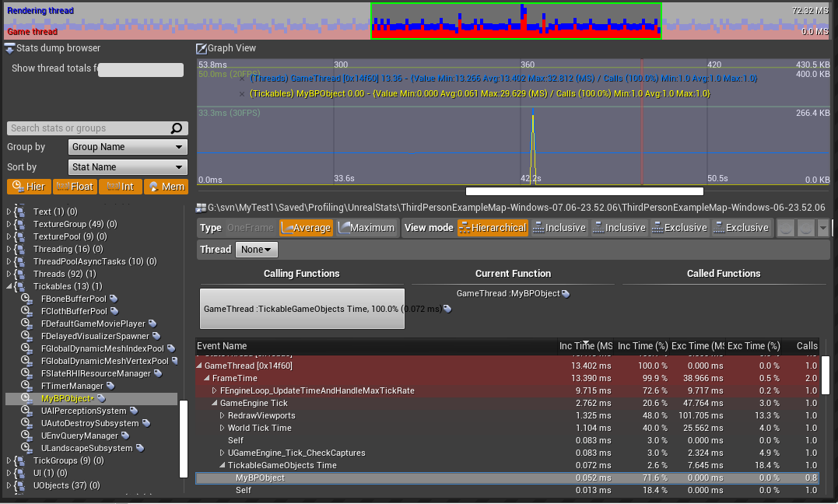Click the tag icon next to FTimerManager
Screen dimensions: 838x504
[110, 385]
